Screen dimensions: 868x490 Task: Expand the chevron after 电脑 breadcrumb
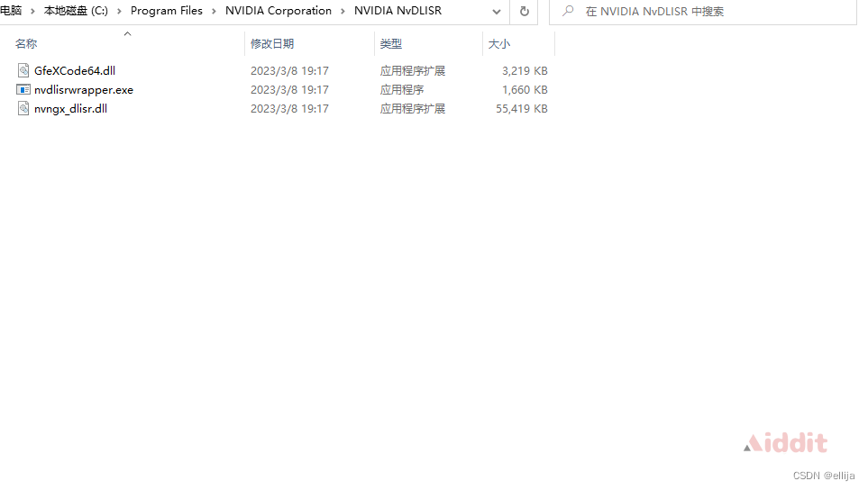pos(32,11)
